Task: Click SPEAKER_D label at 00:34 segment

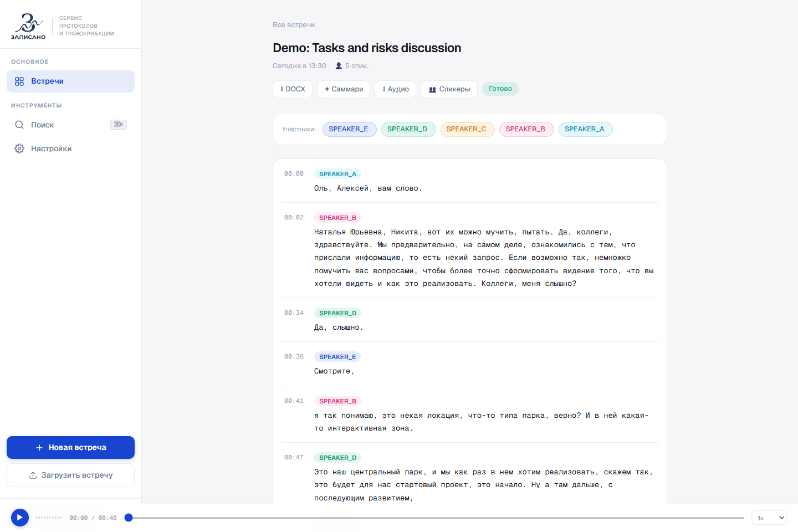Action: [337, 313]
